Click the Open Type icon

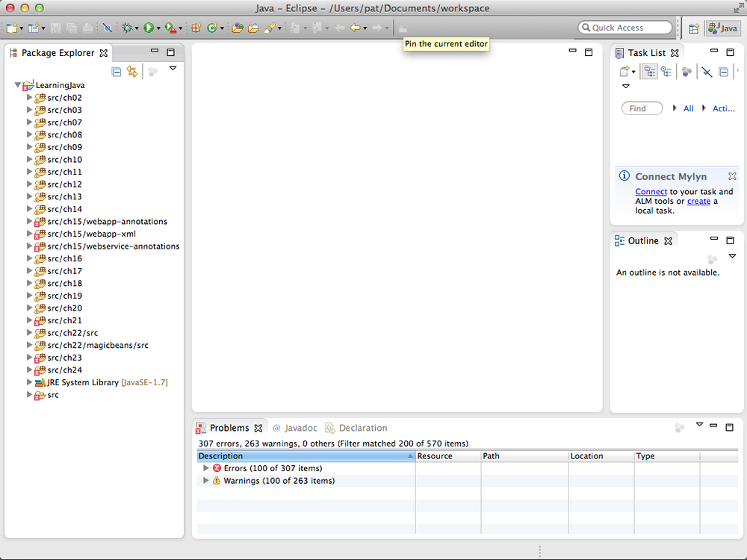pos(238,28)
